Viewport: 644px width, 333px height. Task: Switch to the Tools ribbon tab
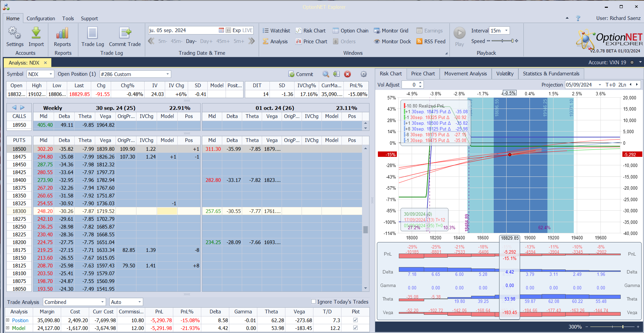pos(68,19)
